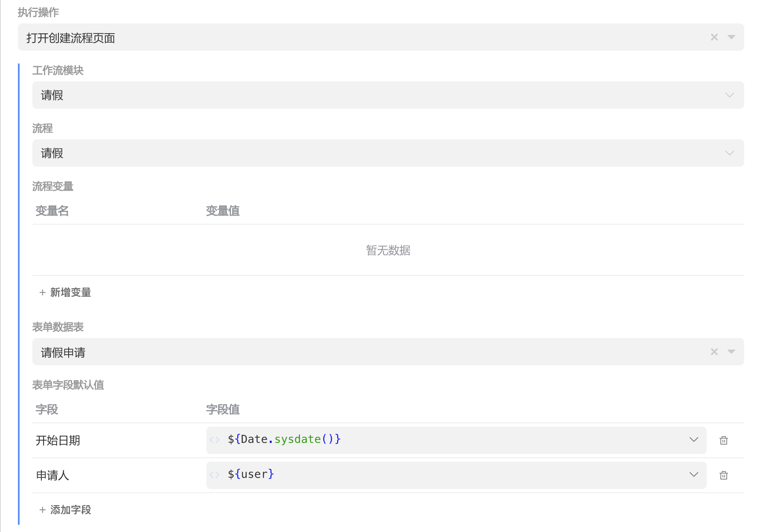Add a new variable with 新增变量
Image resolution: width=757 pixels, height=532 pixels.
65,292
